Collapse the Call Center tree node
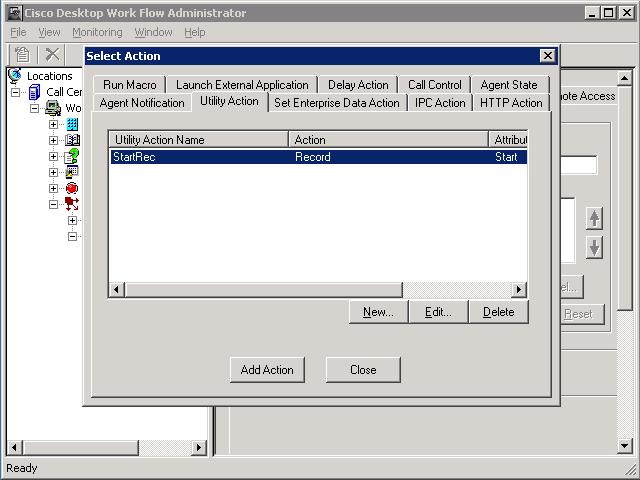Screen dimensions: 640x480 coord(16,92)
